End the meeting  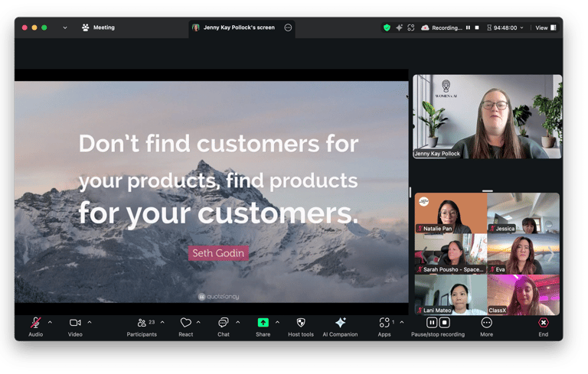click(x=544, y=327)
